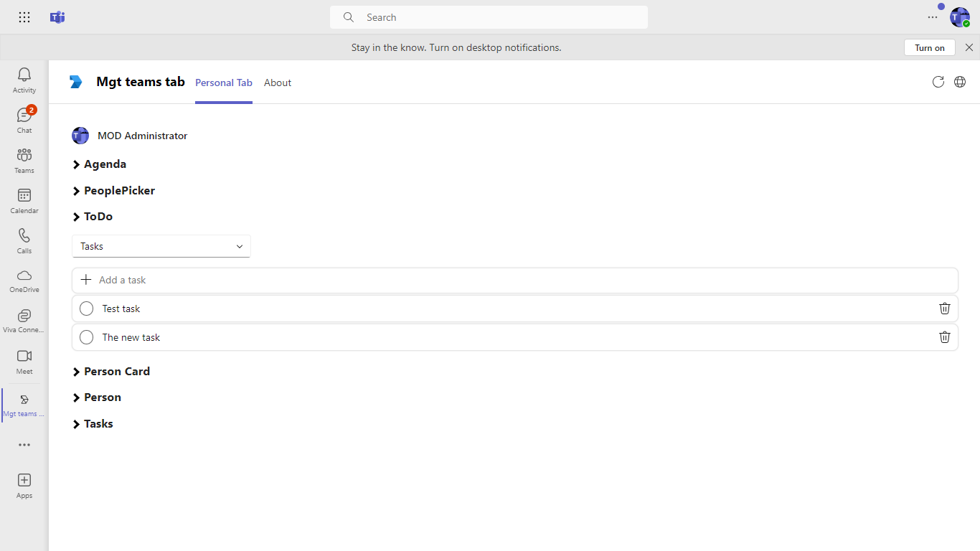
Task: Click the Search box
Action: 489,17
